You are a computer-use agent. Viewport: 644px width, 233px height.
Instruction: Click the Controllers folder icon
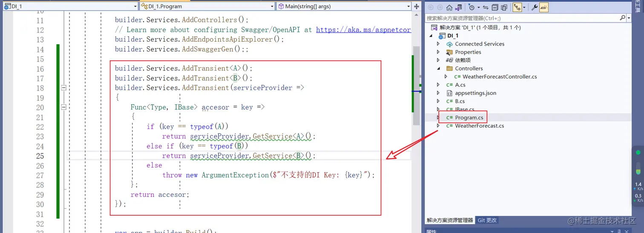449,68
